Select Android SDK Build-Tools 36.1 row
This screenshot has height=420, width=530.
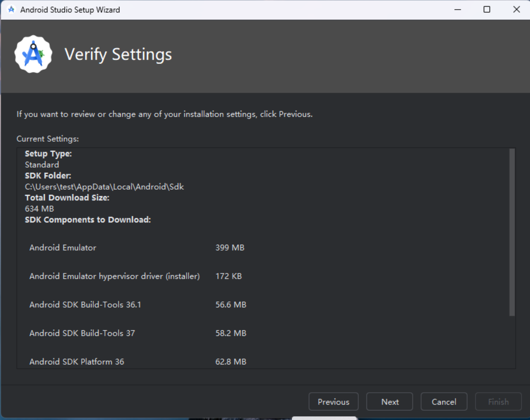[x=138, y=305]
